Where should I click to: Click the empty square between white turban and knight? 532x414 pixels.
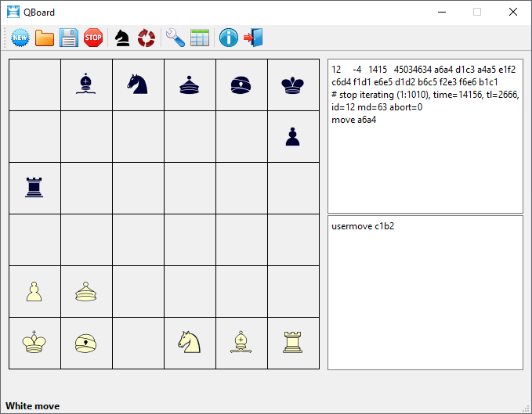coord(138,344)
